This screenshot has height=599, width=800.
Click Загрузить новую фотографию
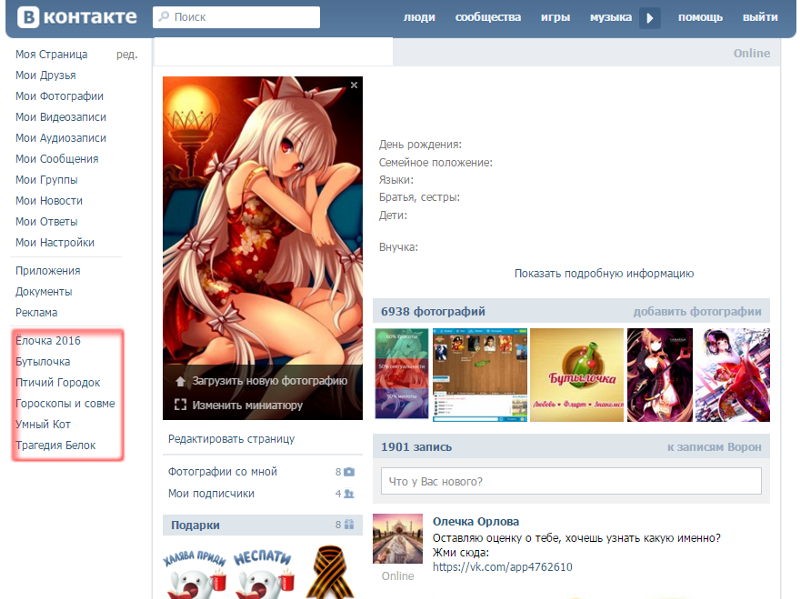tap(269, 381)
